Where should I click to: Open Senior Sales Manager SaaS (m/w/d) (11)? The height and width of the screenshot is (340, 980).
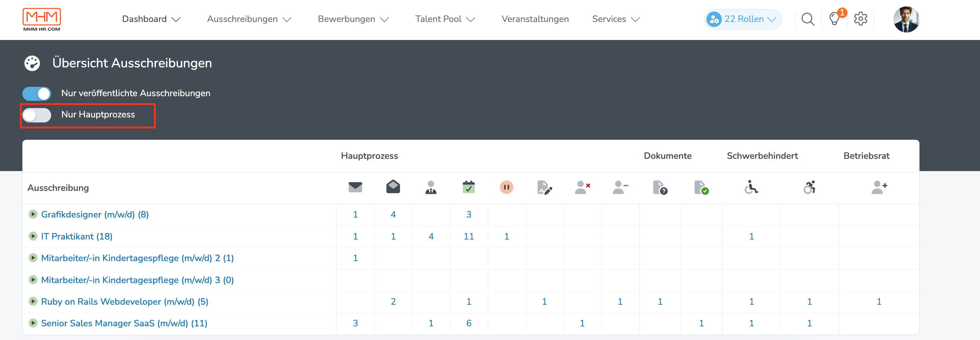tap(124, 324)
